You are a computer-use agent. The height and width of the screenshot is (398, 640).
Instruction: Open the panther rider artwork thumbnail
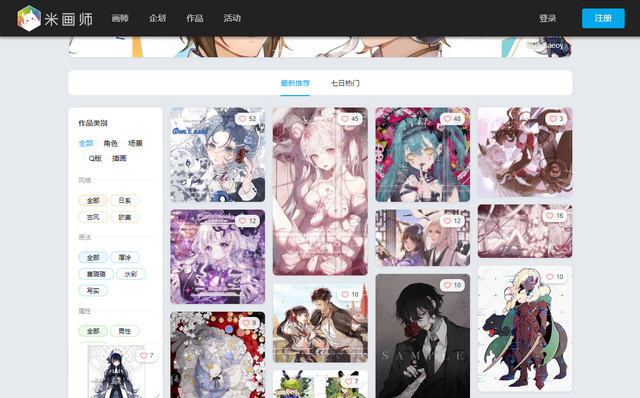point(525,329)
